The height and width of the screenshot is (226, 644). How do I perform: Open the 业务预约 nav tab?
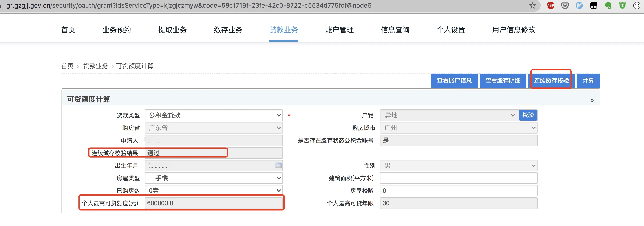pos(117,30)
